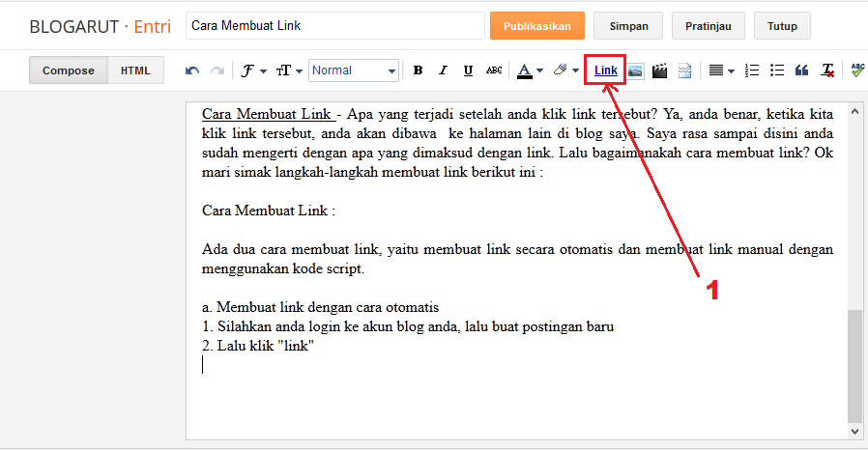The height and width of the screenshot is (450, 868).
Task: Insert an image into the post
Action: pos(635,70)
